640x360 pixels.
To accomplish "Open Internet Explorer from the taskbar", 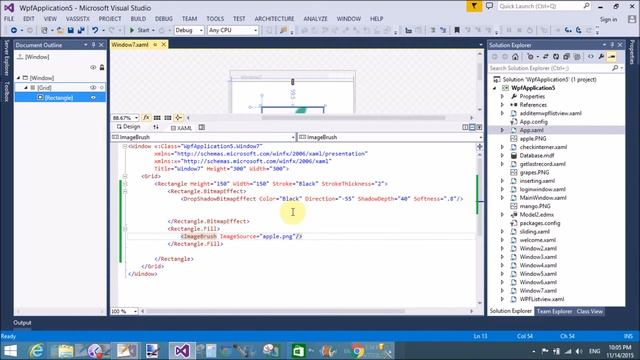I will tap(37, 351).
